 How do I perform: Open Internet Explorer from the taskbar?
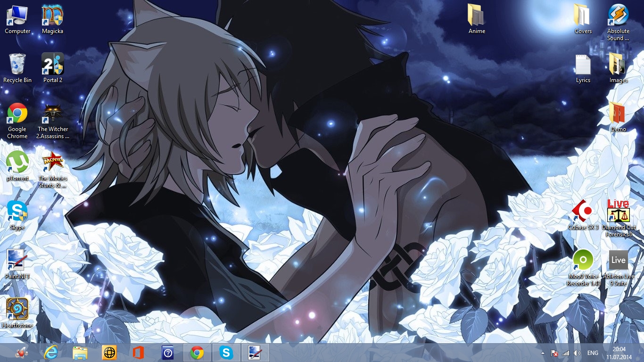51,353
